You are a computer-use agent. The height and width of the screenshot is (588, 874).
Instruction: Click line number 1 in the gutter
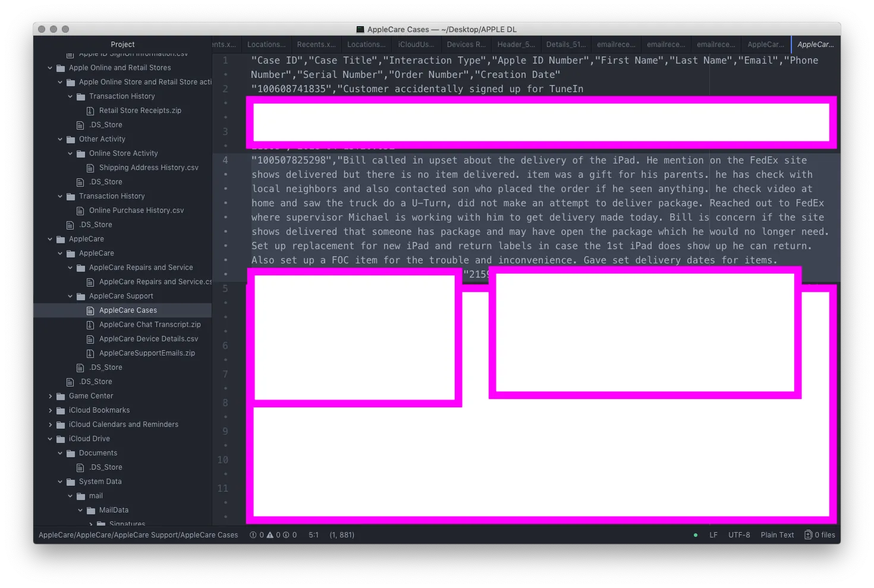[225, 60]
